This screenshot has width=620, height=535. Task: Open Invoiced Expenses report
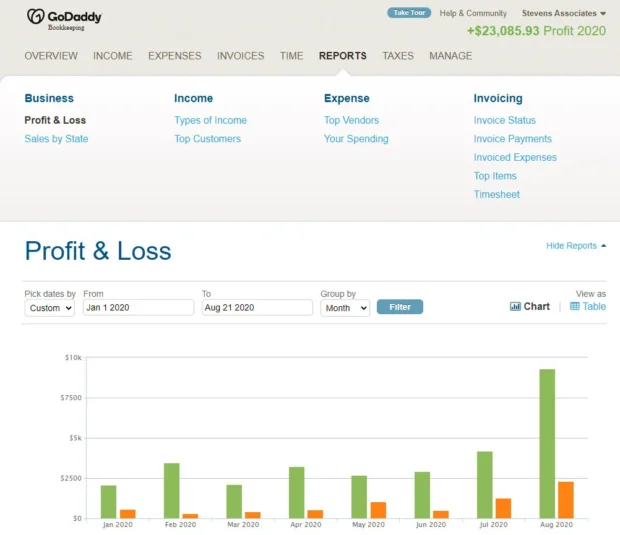515,157
